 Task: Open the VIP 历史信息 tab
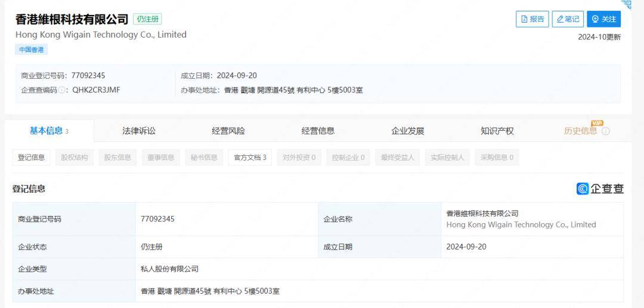click(x=580, y=131)
